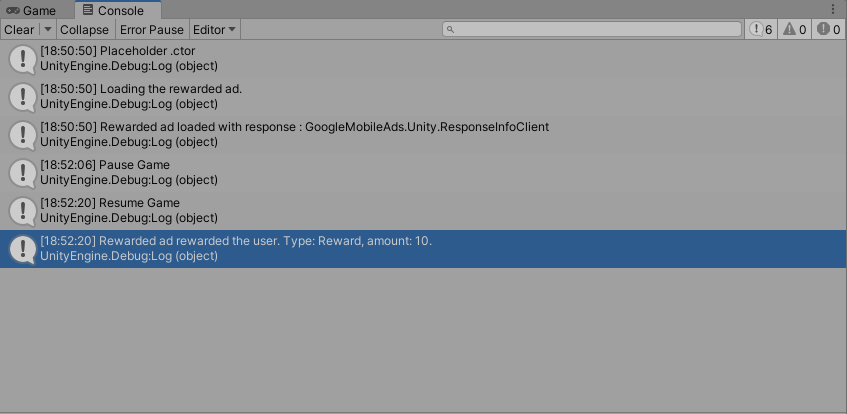Click the gamepad icon on Game tab

pos(13,11)
